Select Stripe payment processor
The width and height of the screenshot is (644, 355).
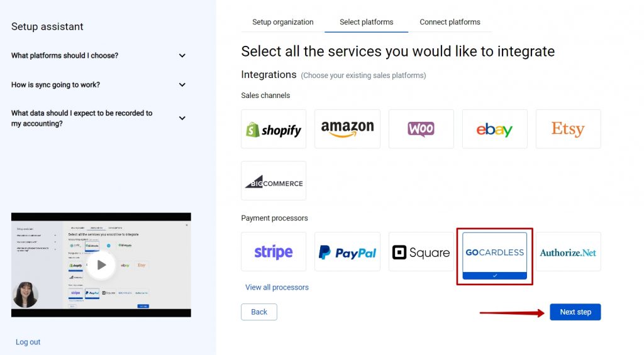(x=274, y=251)
